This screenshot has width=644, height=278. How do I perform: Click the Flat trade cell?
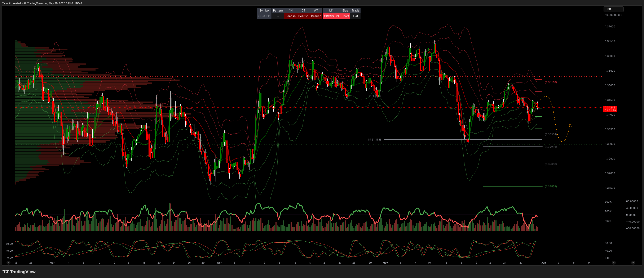pyautogui.click(x=355, y=16)
